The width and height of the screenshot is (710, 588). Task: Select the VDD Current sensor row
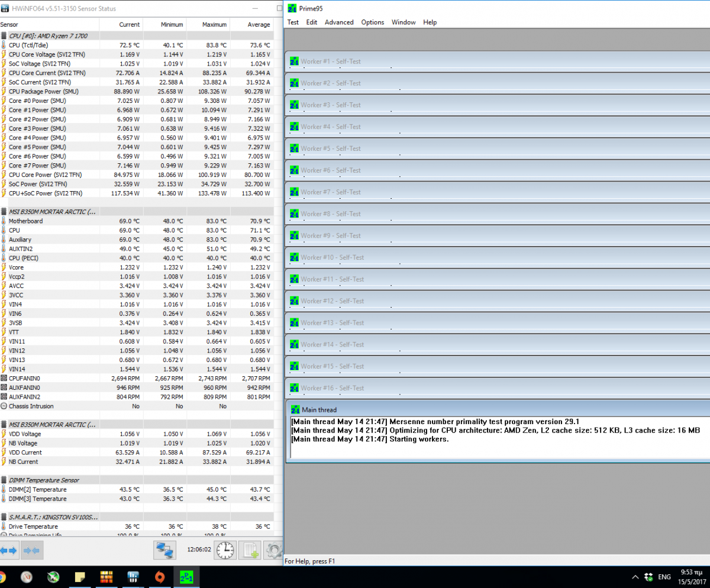pyautogui.click(x=136, y=453)
